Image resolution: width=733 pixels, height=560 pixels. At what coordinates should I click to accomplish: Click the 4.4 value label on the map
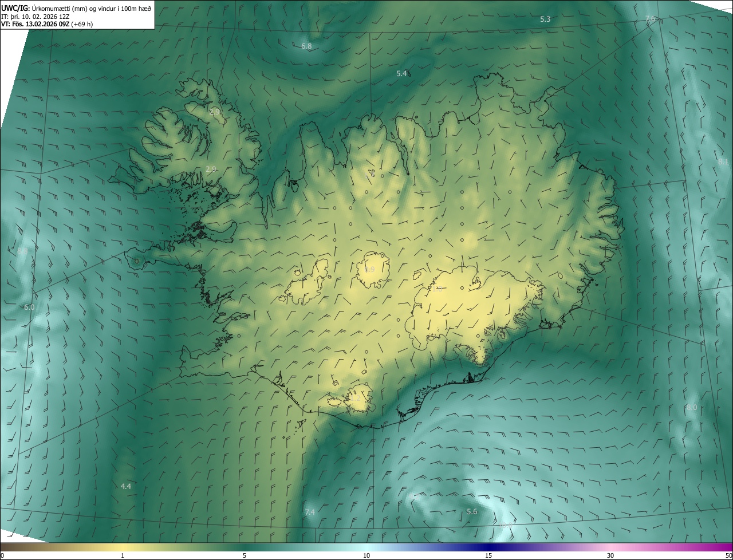coord(126,486)
